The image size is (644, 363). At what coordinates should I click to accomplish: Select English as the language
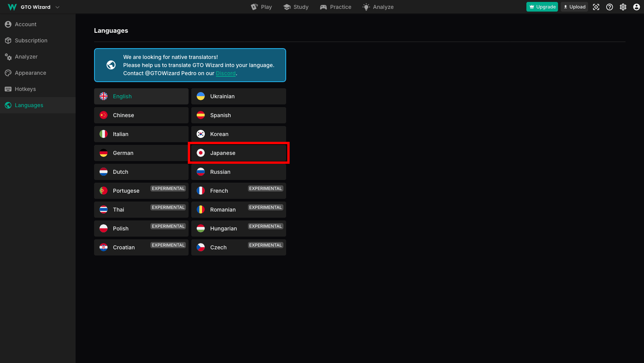[141, 96]
